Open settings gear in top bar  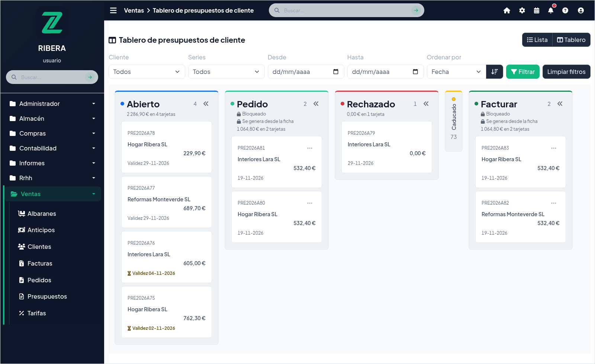pos(522,10)
